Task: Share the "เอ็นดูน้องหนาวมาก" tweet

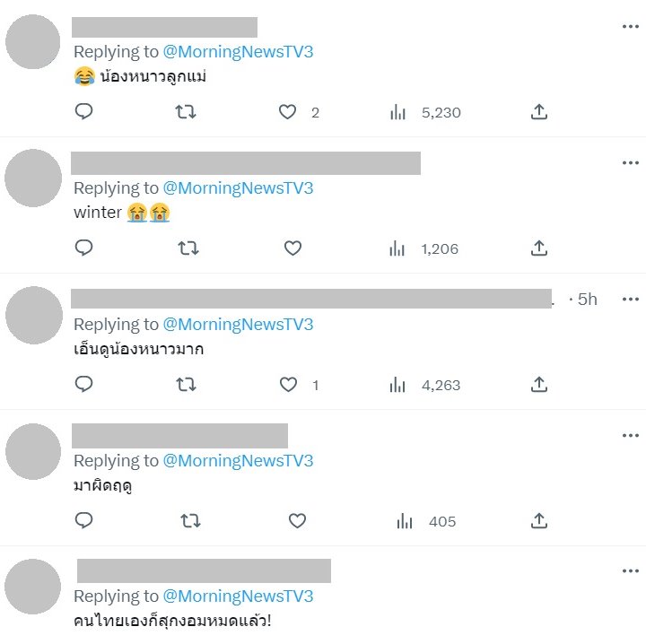Action: [538, 385]
